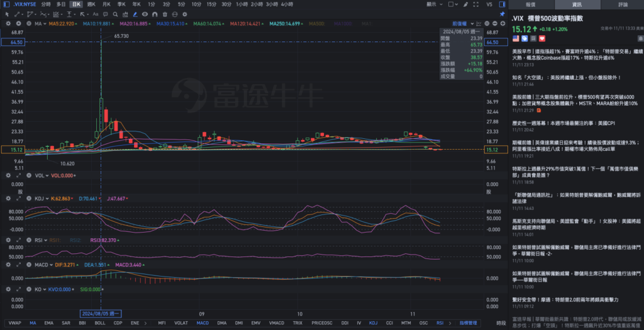Viewport: 644px width, 330px height.
Task: Enable magnet snap mode
Action: [155, 14]
